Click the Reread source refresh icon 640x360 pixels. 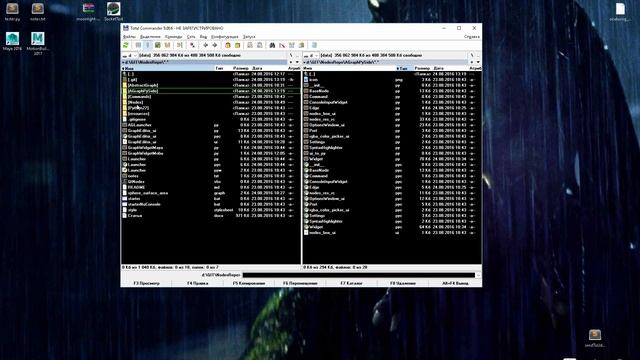click(126, 45)
